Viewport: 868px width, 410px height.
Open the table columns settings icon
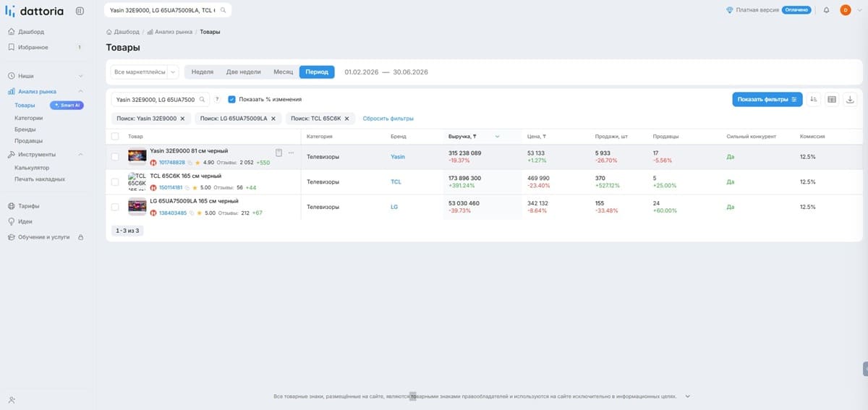pyautogui.click(x=832, y=99)
